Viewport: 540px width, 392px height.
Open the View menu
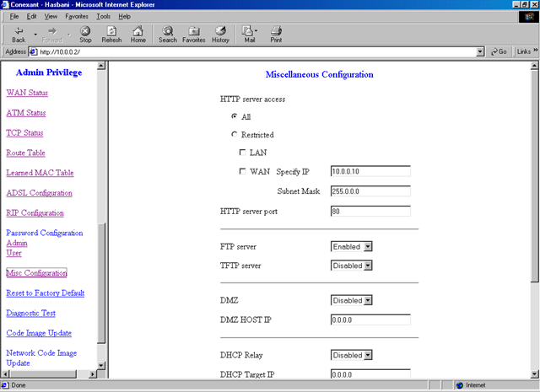click(x=51, y=16)
